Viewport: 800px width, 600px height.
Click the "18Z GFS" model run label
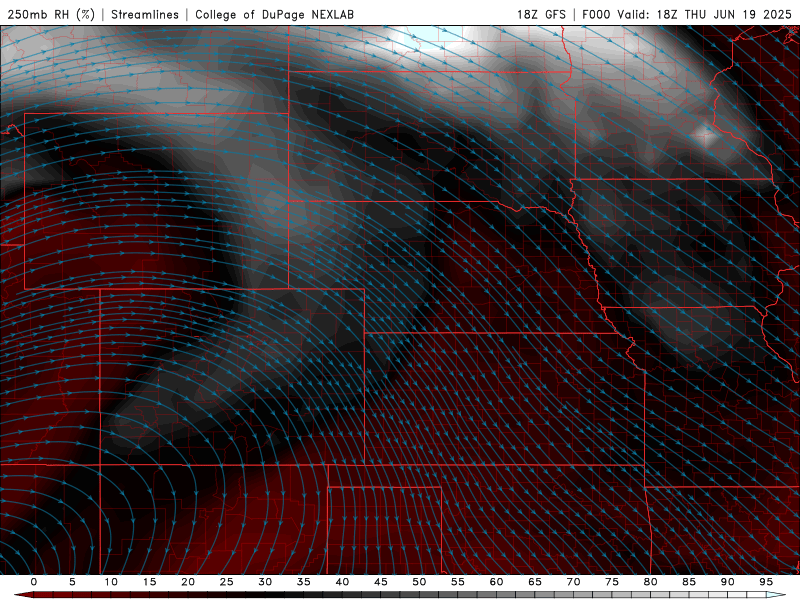(541, 14)
